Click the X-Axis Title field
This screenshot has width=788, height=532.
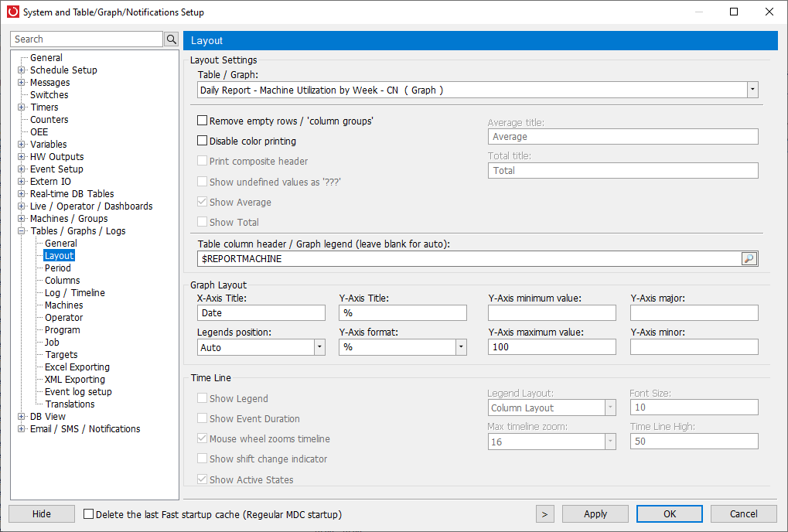pos(261,313)
